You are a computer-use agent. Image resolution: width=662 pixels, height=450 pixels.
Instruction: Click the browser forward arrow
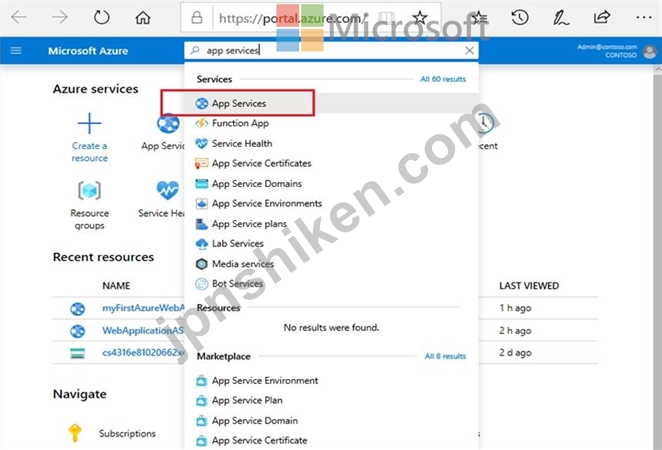[60, 17]
